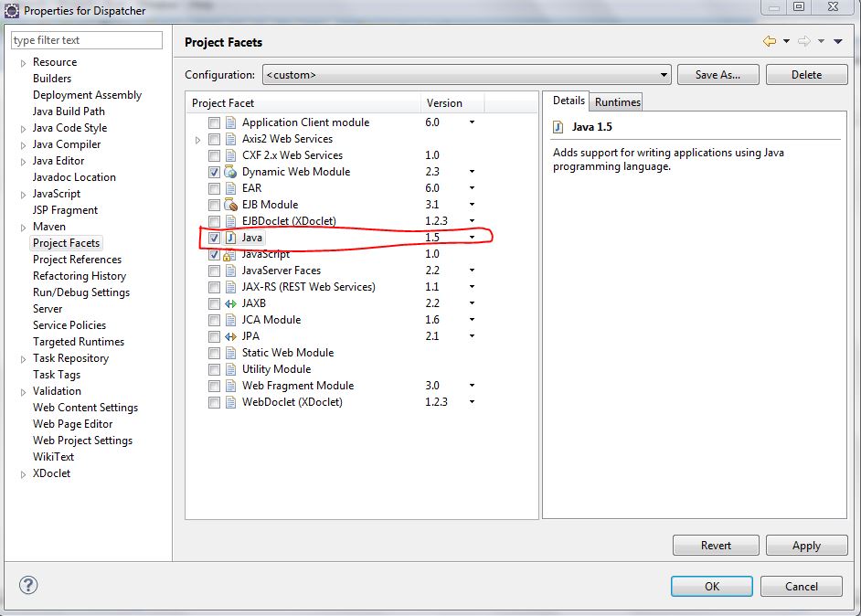This screenshot has width=861, height=616.
Task: Click the back navigation arrow icon
Action: click(x=770, y=41)
